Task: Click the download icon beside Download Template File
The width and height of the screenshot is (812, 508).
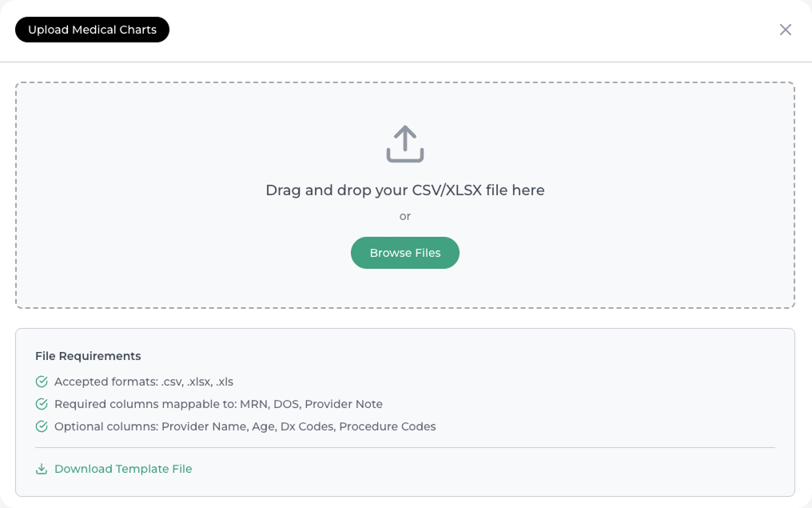Action: [x=42, y=469]
